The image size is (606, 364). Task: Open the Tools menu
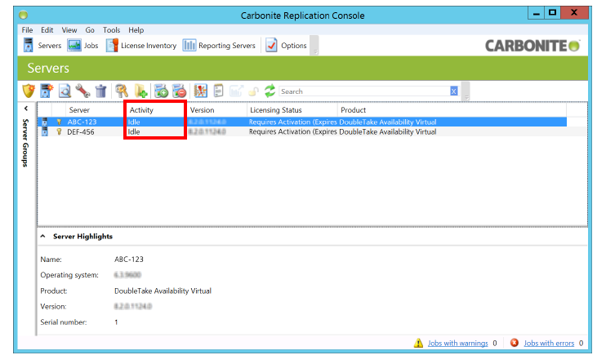[x=111, y=29]
